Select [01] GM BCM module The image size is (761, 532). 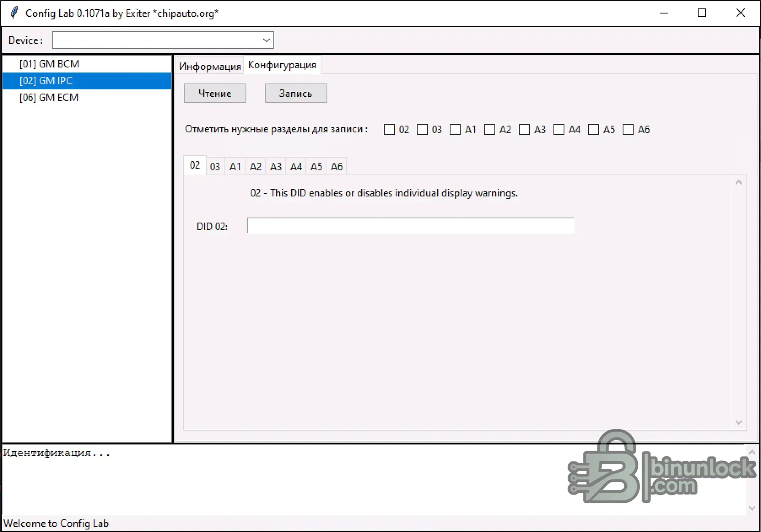coord(87,64)
